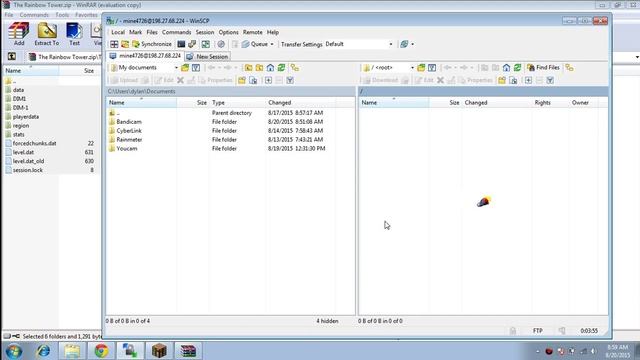Click the open directory icon in remote panel
Screen dimensions: 640x360
pos(421,68)
